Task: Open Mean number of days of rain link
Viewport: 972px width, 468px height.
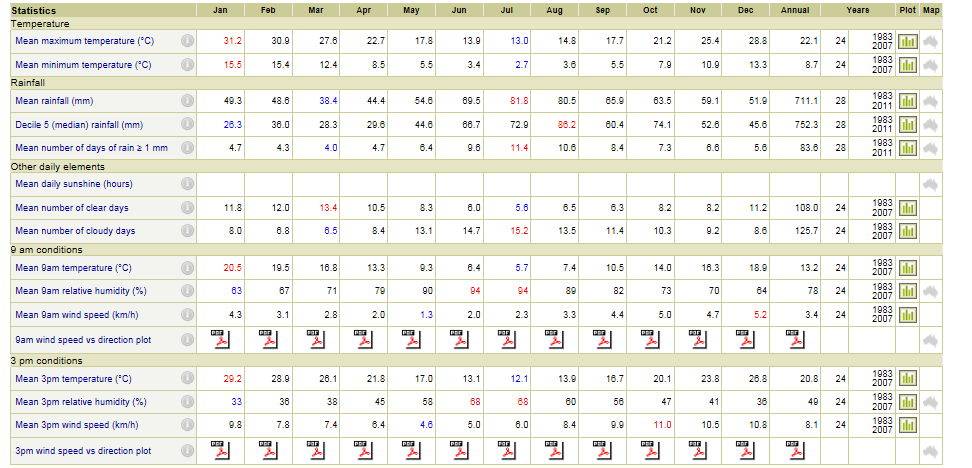Action: [x=91, y=148]
